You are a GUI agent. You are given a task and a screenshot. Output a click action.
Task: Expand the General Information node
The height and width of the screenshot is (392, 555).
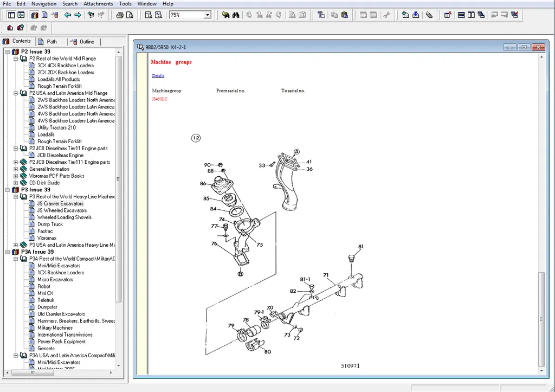[16, 169]
